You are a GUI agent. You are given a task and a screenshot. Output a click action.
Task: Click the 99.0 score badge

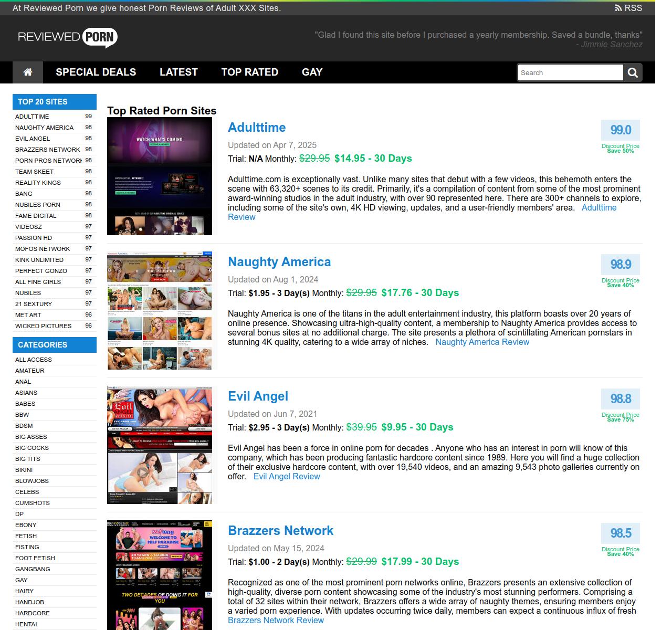point(620,130)
